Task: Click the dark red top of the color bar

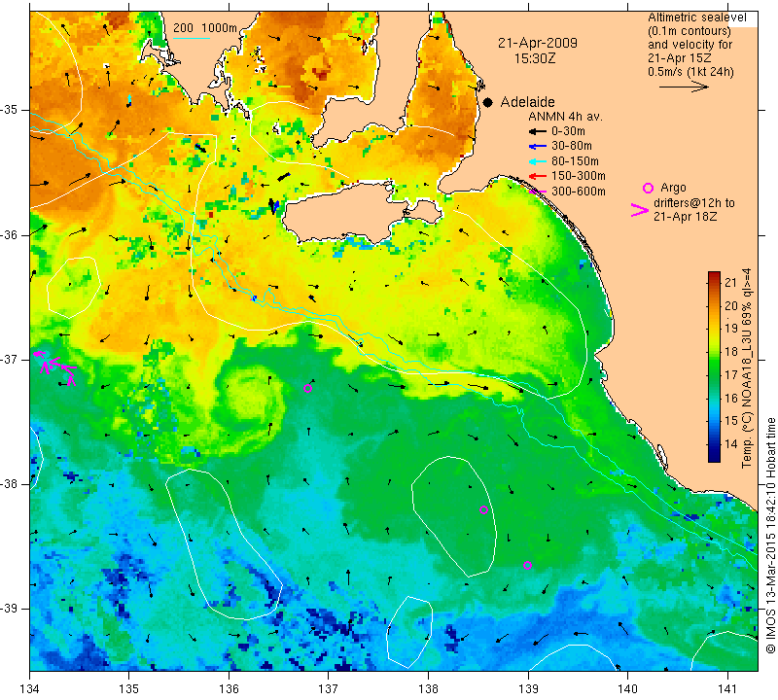Action: click(714, 276)
